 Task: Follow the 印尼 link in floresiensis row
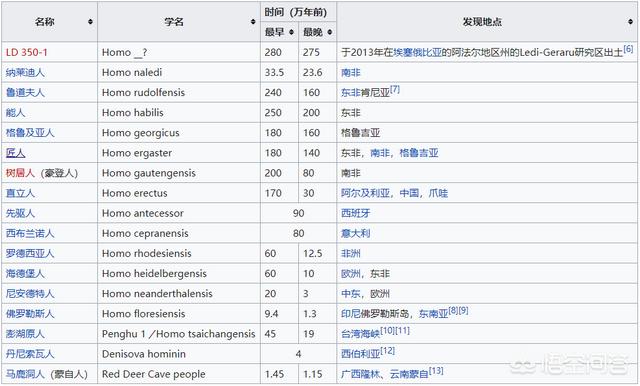351,314
